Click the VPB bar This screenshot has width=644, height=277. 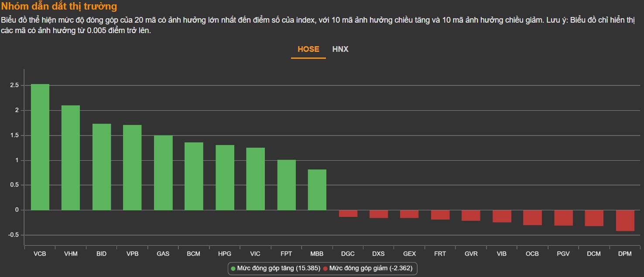click(132, 168)
